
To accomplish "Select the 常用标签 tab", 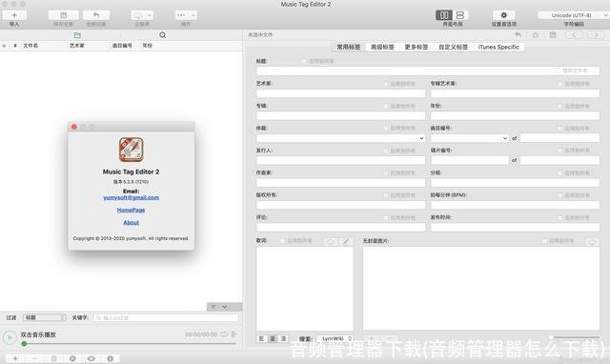I will [349, 47].
